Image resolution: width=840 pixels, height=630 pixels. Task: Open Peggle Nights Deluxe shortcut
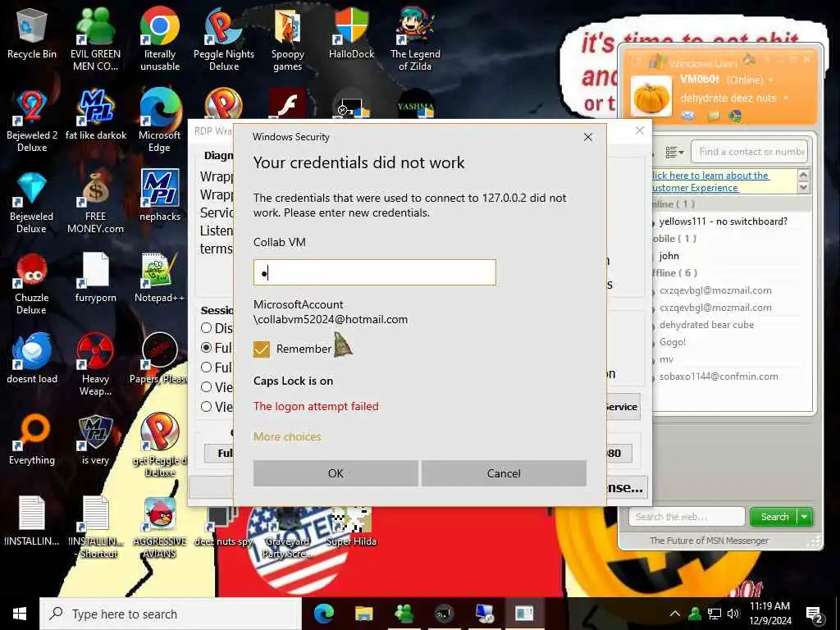tap(224, 39)
